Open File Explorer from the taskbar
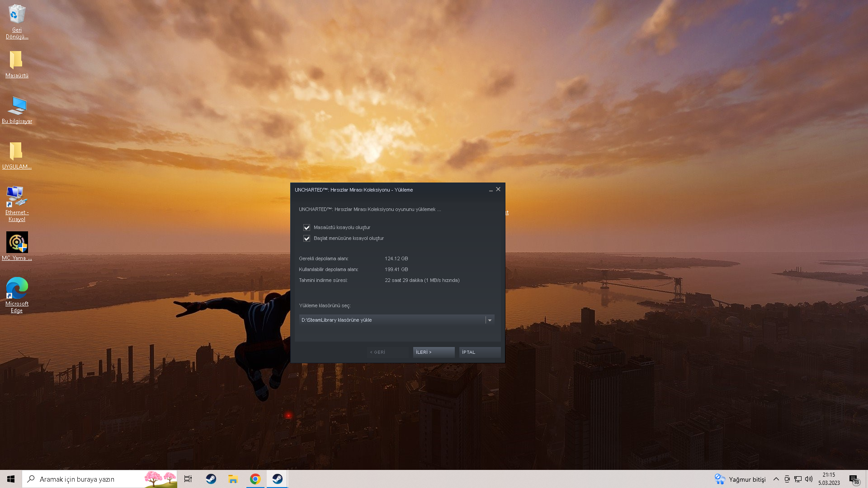Screen dimensions: 868x488 (x=233, y=479)
